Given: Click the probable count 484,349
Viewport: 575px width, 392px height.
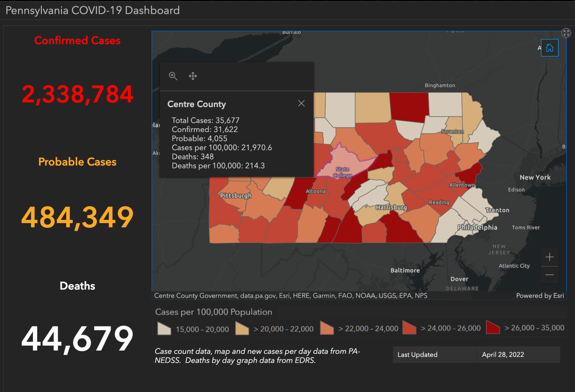Looking at the screenshot, I should tap(77, 217).
